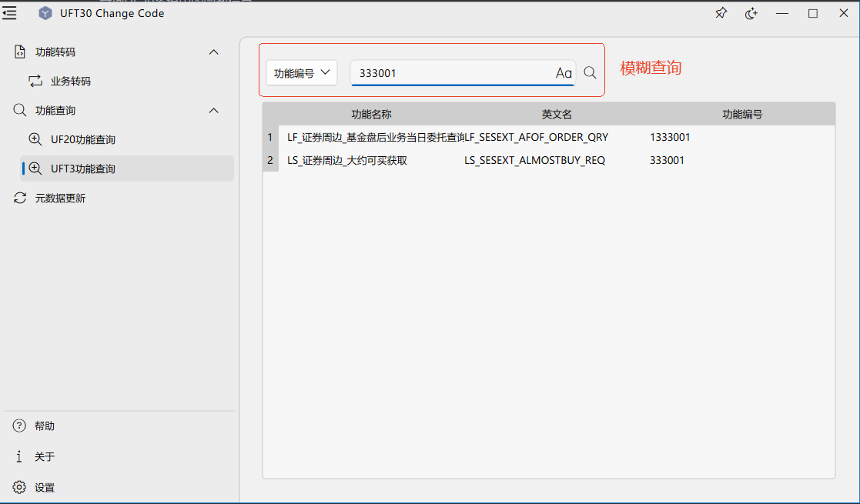Maximize the UFT30 Change Code window
The image size is (860, 504).
813,13
